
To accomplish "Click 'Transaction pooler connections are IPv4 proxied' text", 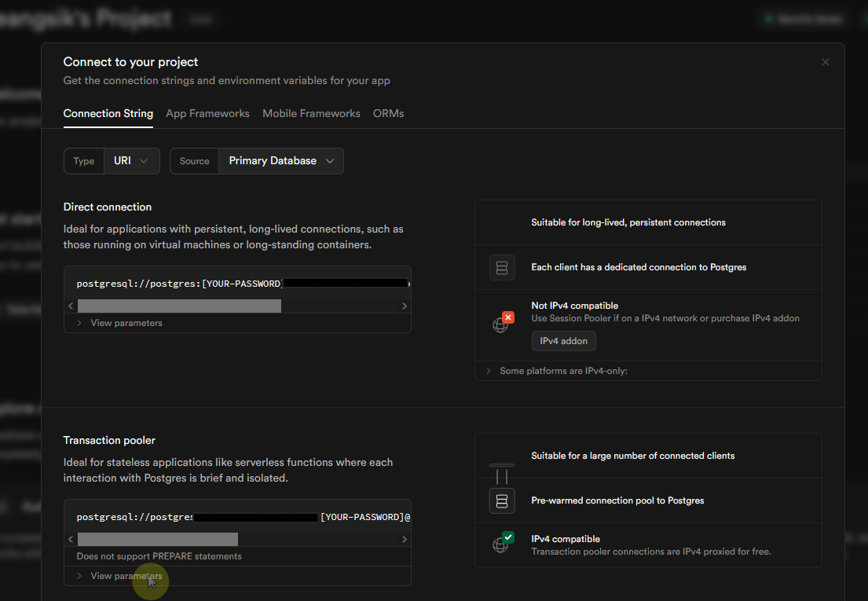I will click(x=651, y=552).
